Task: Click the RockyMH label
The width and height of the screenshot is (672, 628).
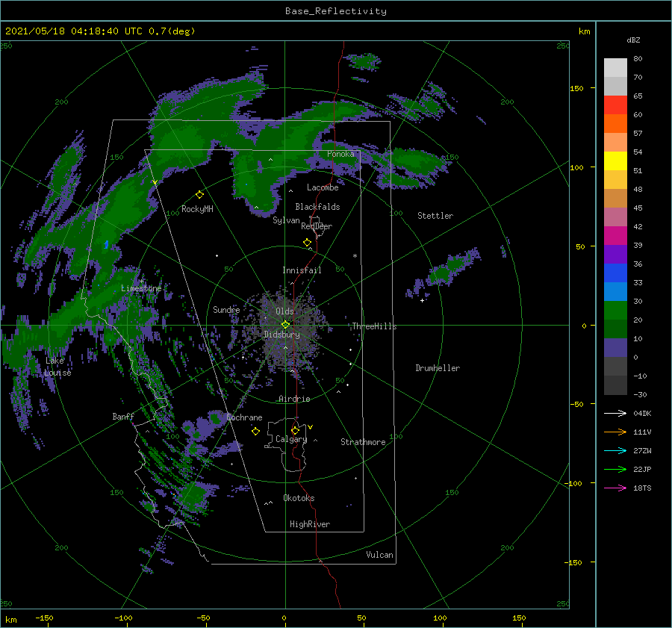Action: pos(197,209)
